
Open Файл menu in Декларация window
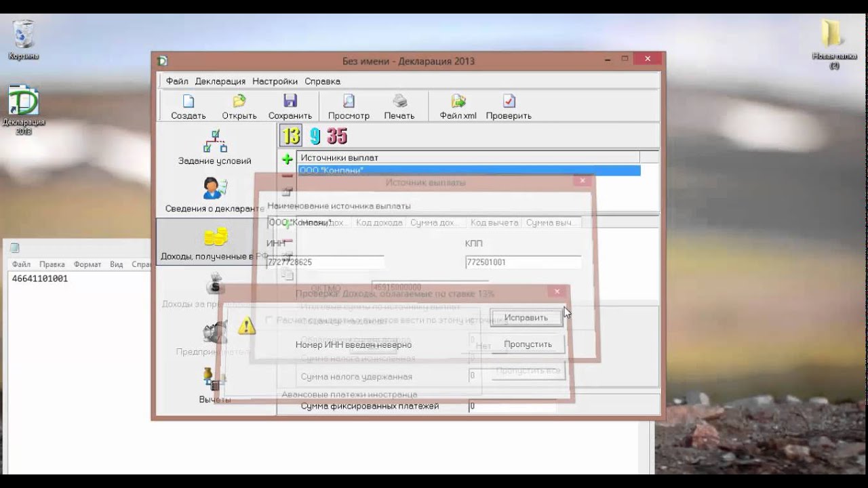click(177, 81)
